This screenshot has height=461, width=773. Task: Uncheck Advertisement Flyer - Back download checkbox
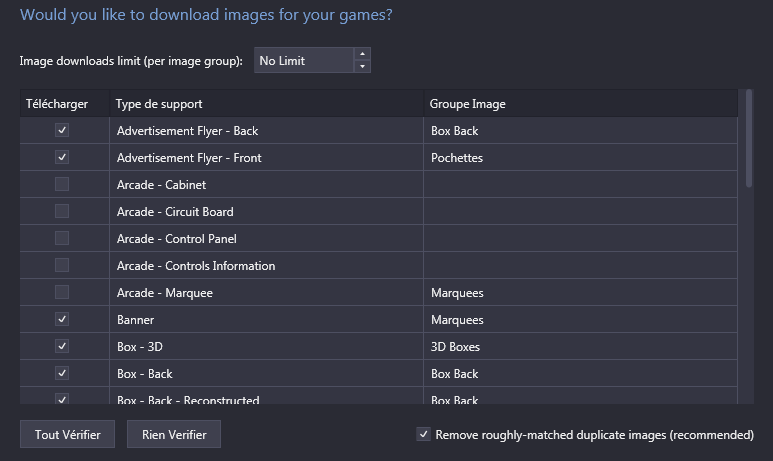(62, 130)
